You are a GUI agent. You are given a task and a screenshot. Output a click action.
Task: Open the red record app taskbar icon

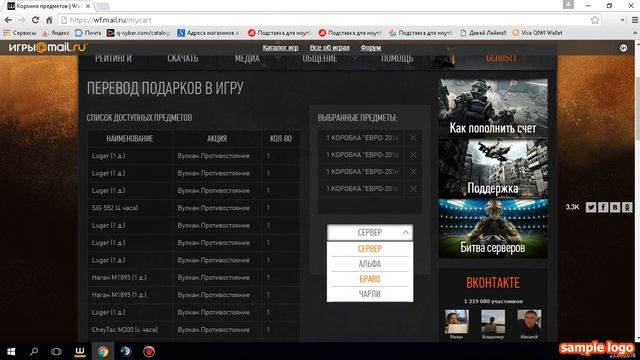coord(149,351)
